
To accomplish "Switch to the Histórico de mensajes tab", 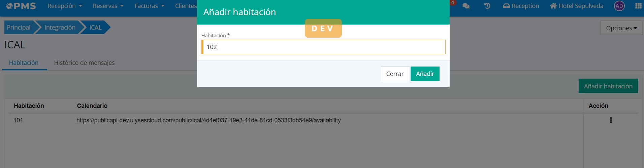I will pos(84,63).
